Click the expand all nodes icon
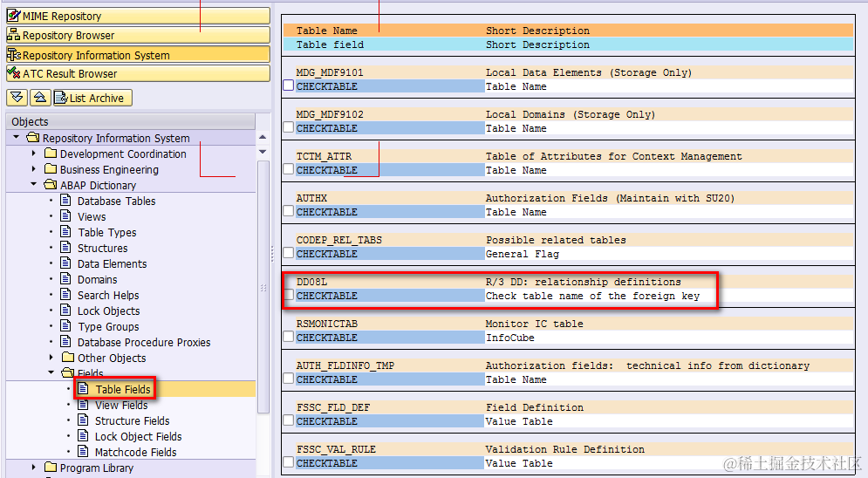Viewport: 868px width, 478px height. [x=17, y=98]
